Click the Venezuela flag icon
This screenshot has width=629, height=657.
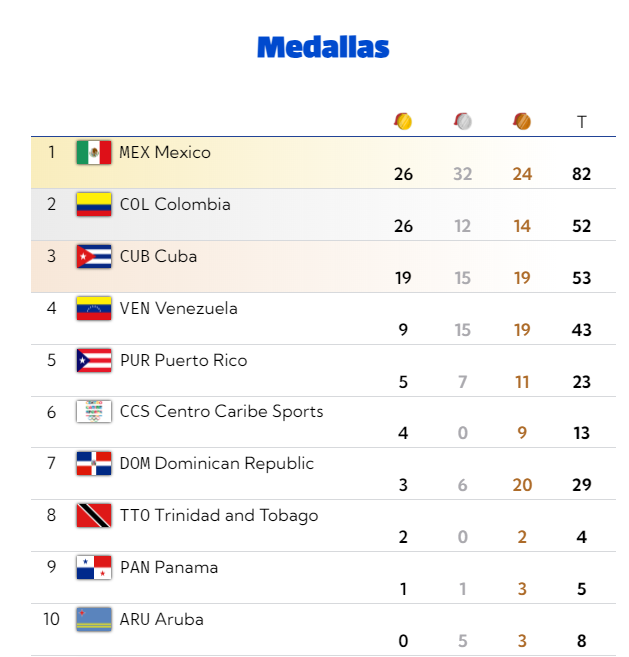click(94, 309)
